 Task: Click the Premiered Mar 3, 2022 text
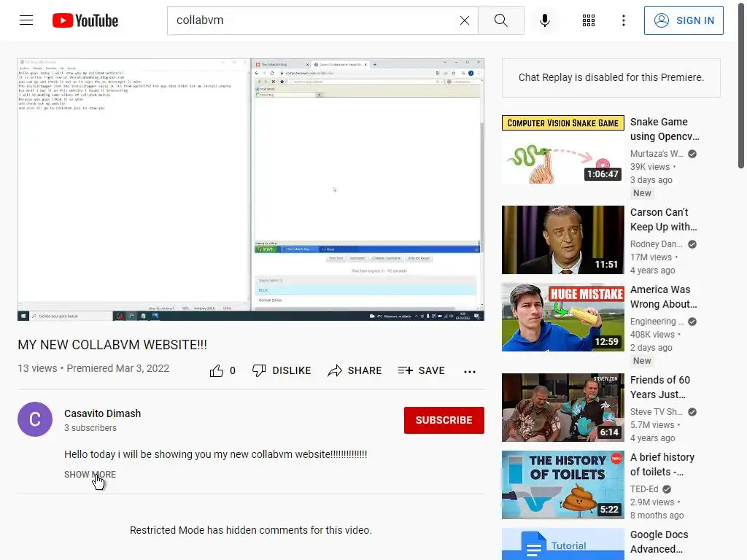click(117, 368)
